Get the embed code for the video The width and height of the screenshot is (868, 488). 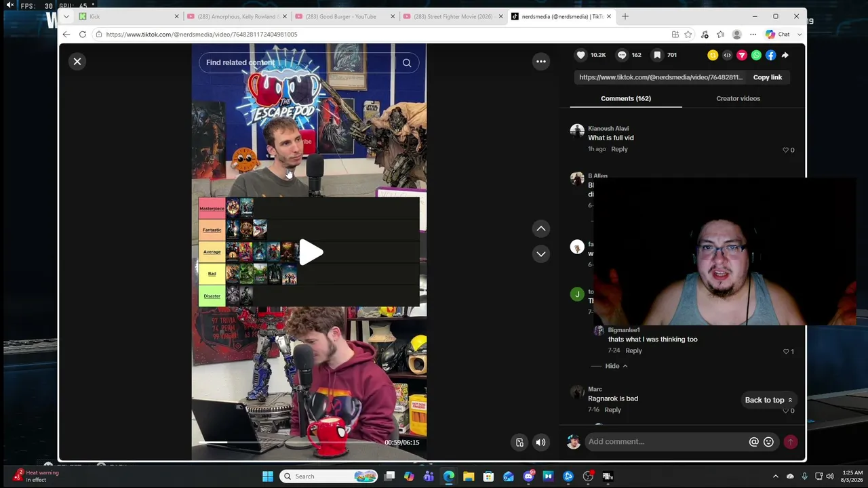(728, 55)
